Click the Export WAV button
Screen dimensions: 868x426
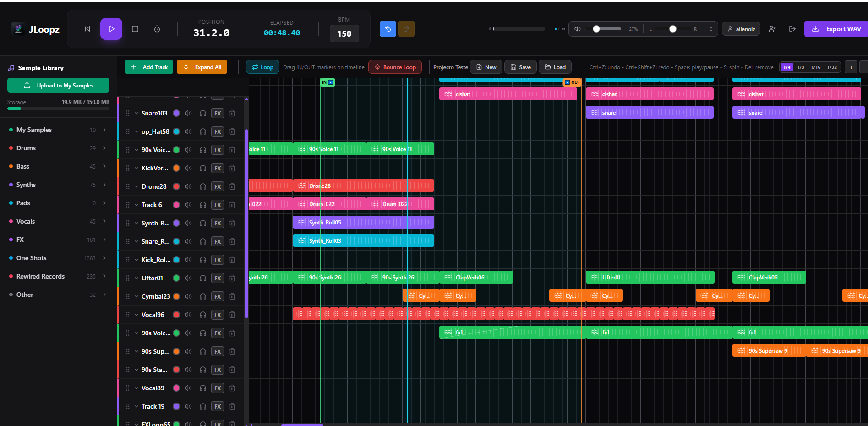tap(836, 29)
